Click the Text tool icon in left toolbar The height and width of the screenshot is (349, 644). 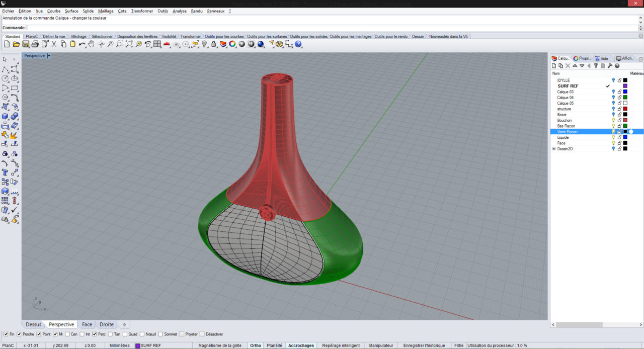click(x=5, y=172)
